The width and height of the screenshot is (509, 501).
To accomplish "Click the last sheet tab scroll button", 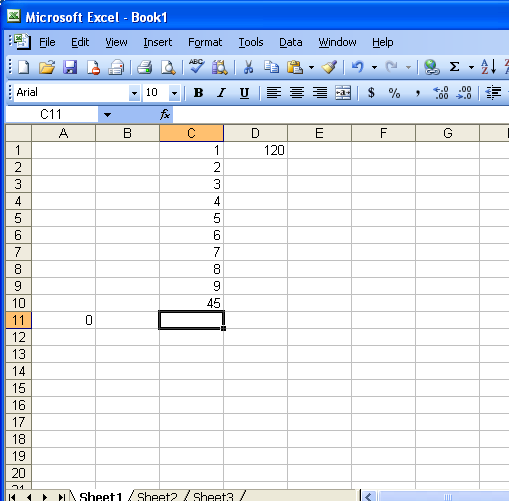I will click(x=61, y=497).
